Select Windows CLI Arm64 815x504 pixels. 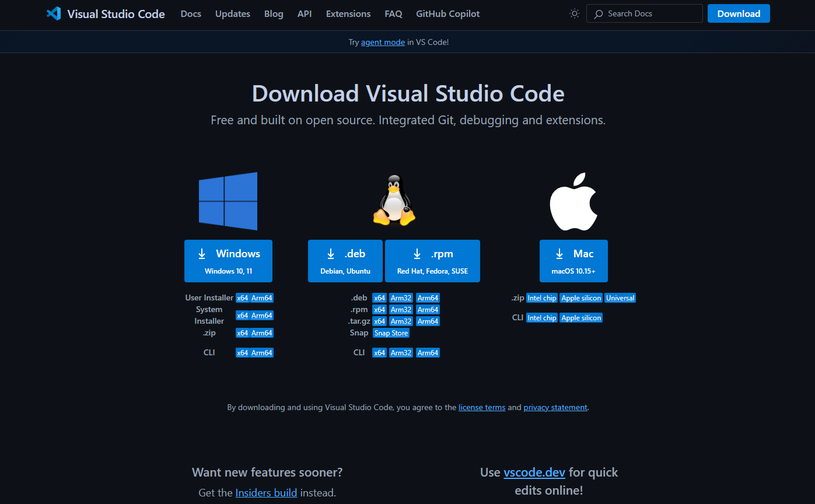[262, 353]
